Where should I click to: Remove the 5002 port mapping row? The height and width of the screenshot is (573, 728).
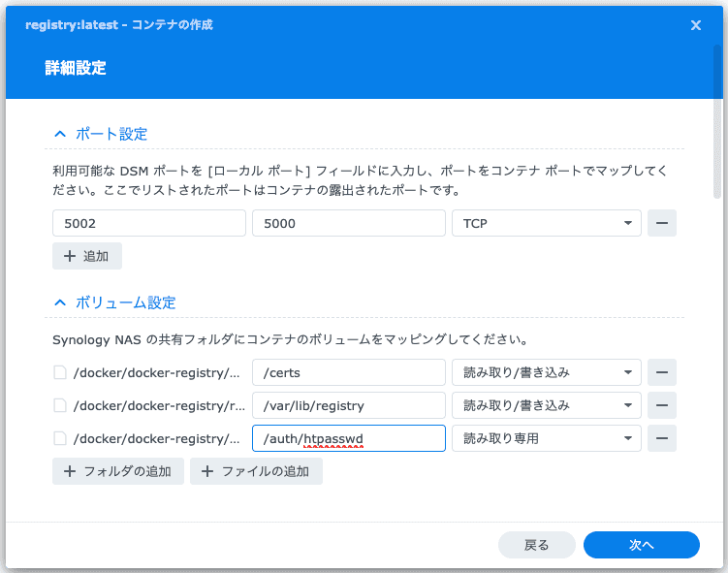pos(662,223)
